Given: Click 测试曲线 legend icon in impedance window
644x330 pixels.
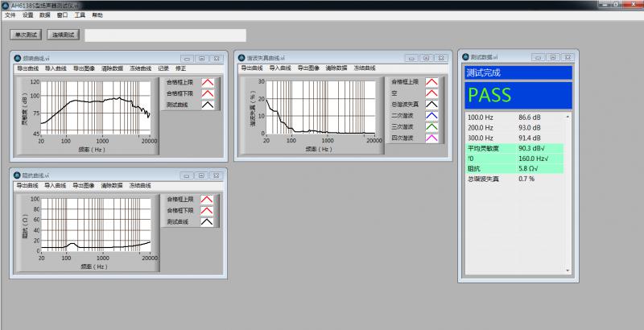Looking at the screenshot, I should (x=208, y=221).
